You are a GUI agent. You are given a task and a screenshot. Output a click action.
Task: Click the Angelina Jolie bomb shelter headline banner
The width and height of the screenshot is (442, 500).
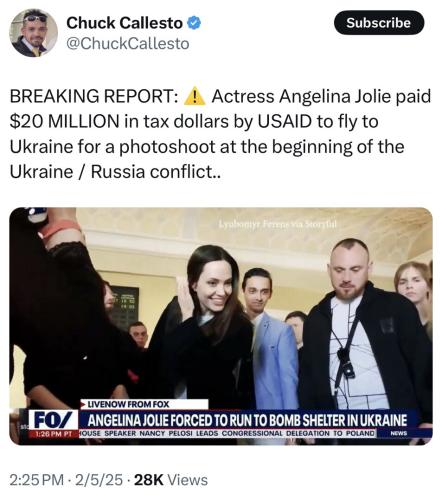coord(247,420)
